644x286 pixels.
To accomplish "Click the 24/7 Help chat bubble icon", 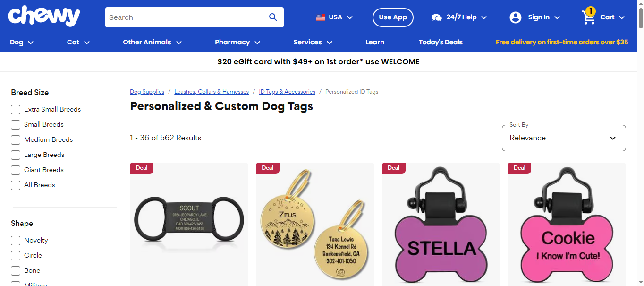I will [x=437, y=17].
